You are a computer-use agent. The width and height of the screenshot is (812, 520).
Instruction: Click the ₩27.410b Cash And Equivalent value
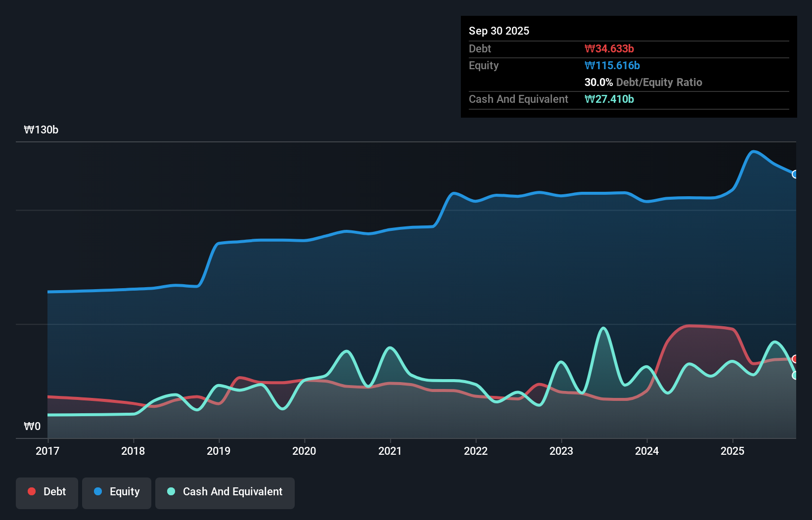click(x=609, y=99)
